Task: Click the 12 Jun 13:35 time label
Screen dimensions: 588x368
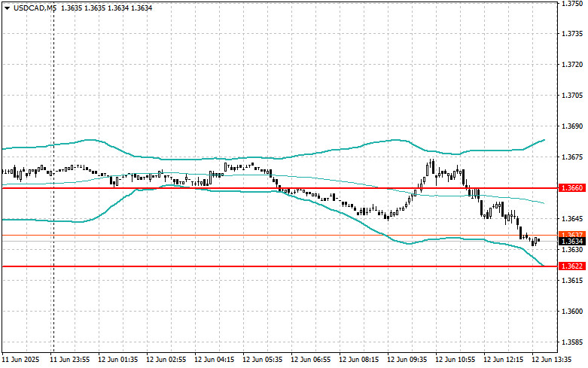Action: (x=552, y=360)
